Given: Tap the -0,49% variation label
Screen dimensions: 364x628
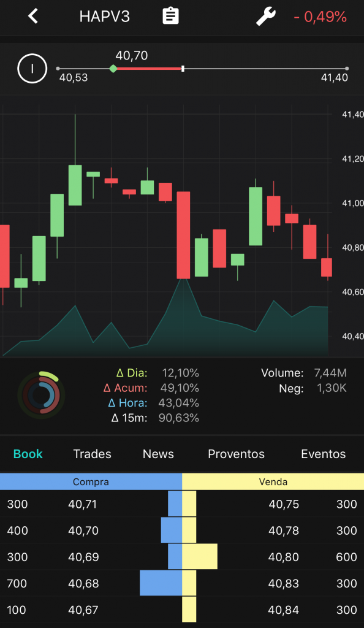Looking at the screenshot, I should [320, 17].
